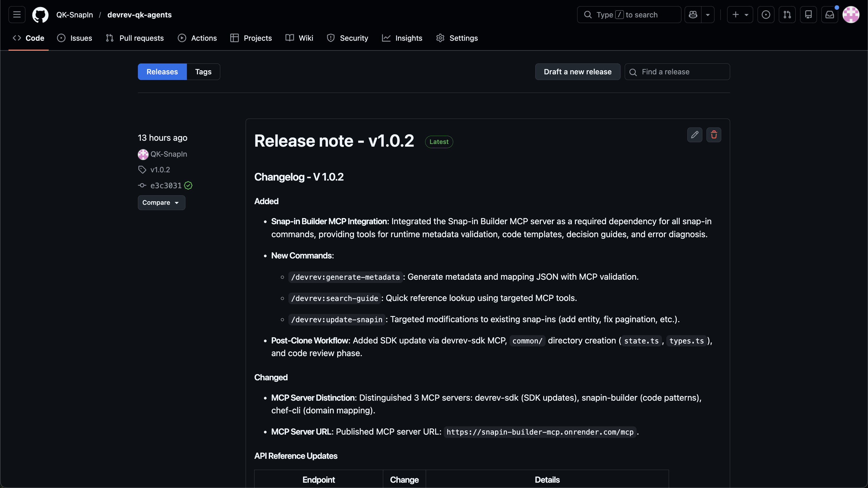
Task: Click the verified commit checkmark badge
Action: pos(188,186)
